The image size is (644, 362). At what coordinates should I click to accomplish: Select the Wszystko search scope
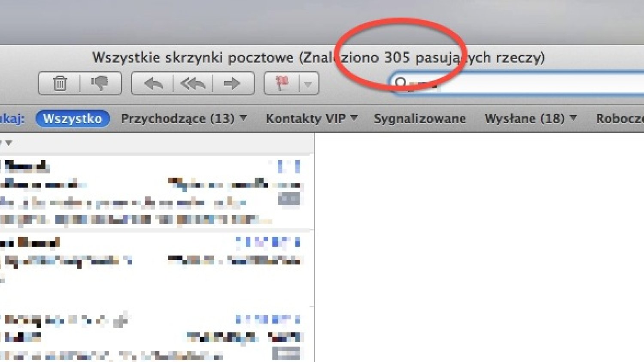pyautogui.click(x=73, y=118)
